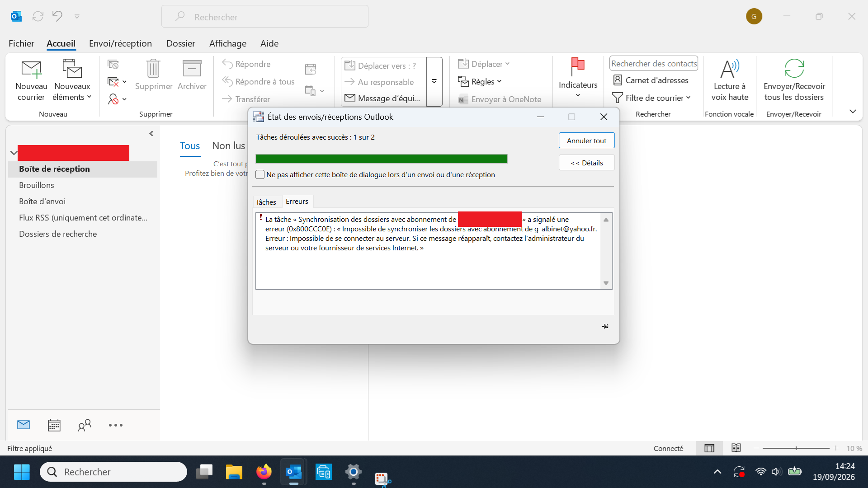Click the undo arrow in title bar

(x=57, y=16)
